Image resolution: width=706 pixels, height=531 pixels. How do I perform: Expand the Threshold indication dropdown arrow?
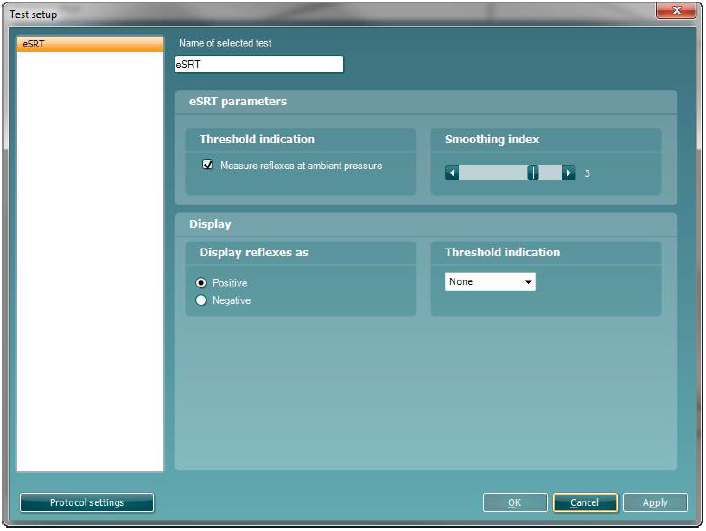pyautogui.click(x=528, y=282)
